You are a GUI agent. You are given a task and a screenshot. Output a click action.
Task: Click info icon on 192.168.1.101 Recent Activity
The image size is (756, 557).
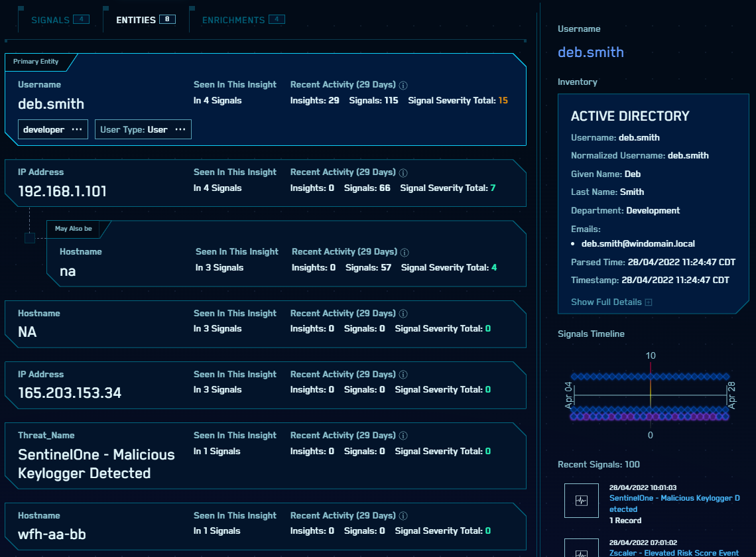tap(403, 172)
